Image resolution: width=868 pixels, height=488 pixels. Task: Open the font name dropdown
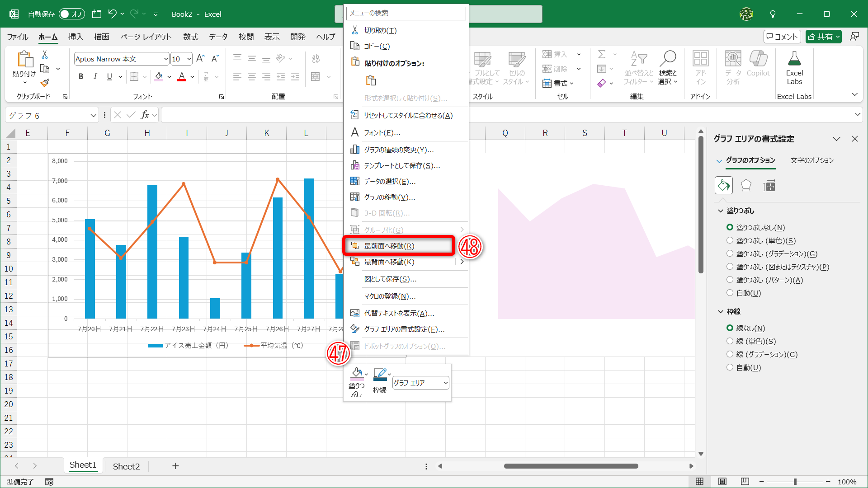click(165, 59)
